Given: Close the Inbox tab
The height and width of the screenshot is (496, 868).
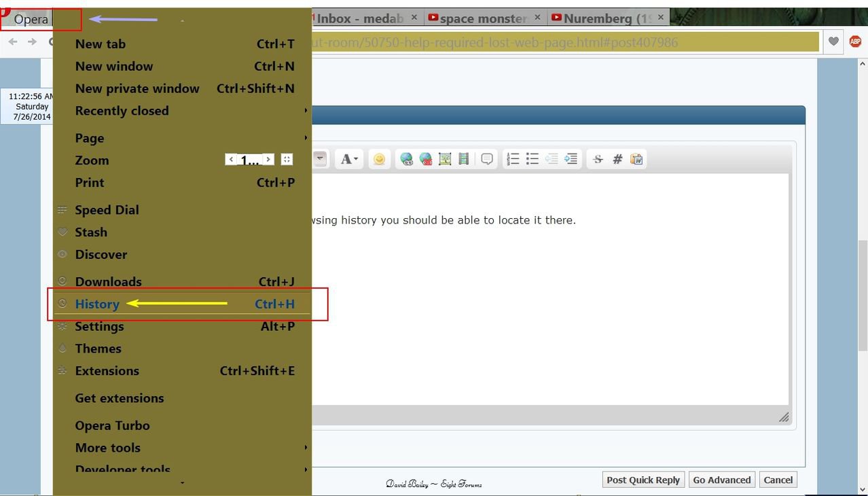Looking at the screenshot, I should click(414, 18).
